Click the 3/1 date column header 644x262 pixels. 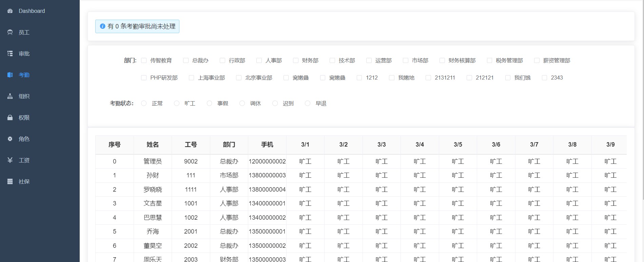(x=305, y=145)
